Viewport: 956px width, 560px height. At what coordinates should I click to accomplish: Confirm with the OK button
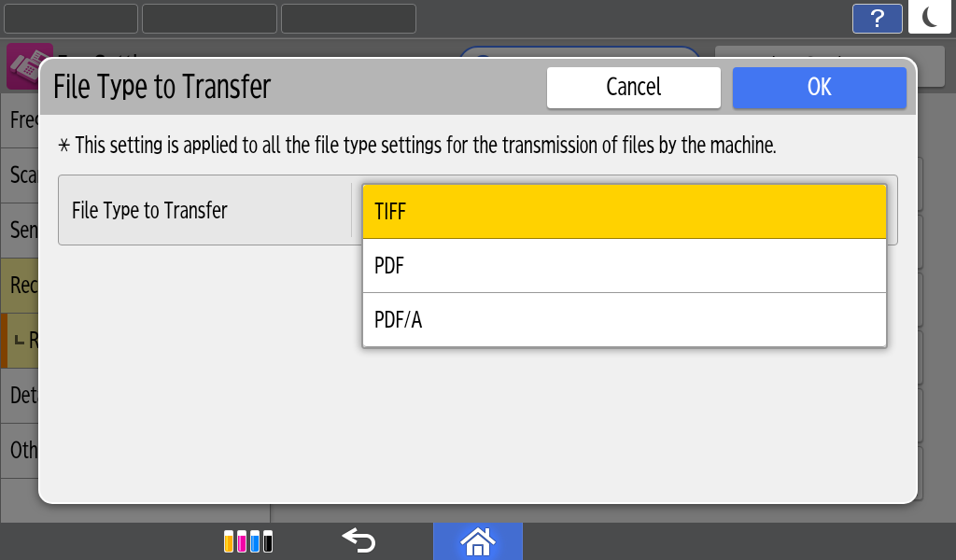tap(819, 87)
